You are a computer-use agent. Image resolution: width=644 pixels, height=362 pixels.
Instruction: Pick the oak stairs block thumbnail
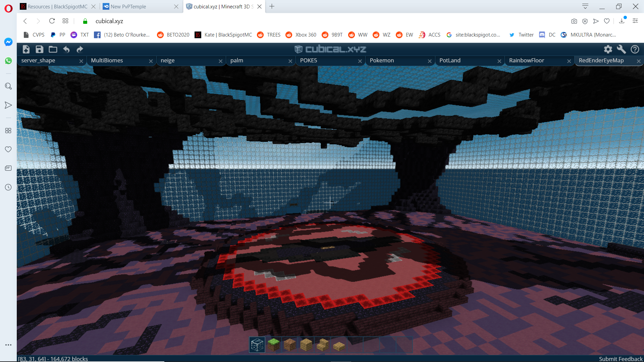(x=322, y=345)
